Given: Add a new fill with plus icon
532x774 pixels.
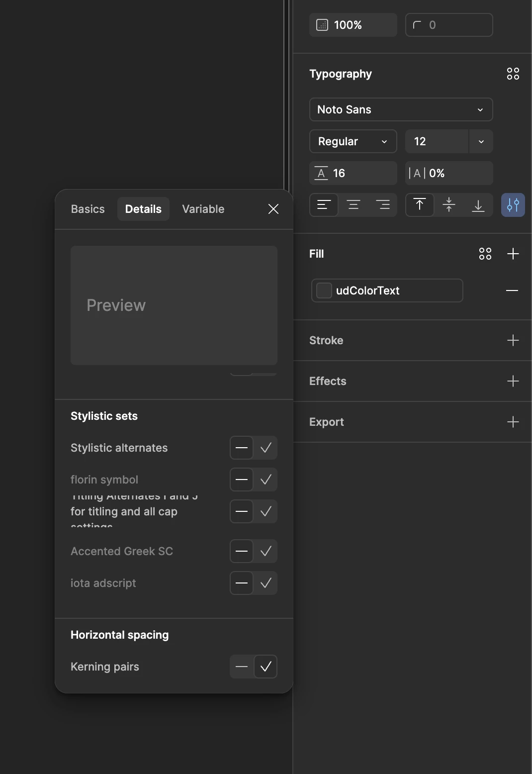Looking at the screenshot, I should click(x=513, y=254).
